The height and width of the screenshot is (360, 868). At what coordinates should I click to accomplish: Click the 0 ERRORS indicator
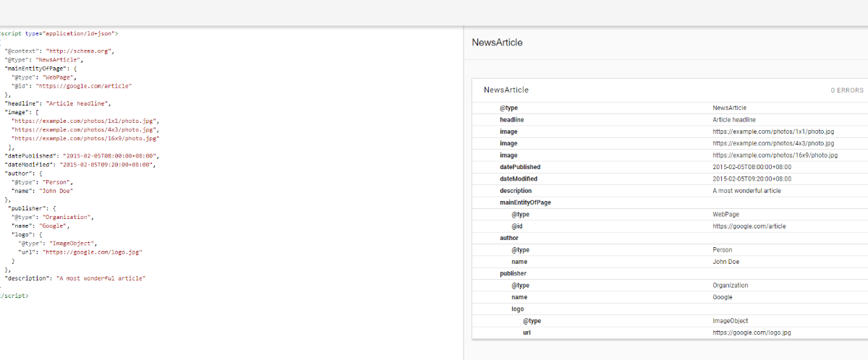847,91
